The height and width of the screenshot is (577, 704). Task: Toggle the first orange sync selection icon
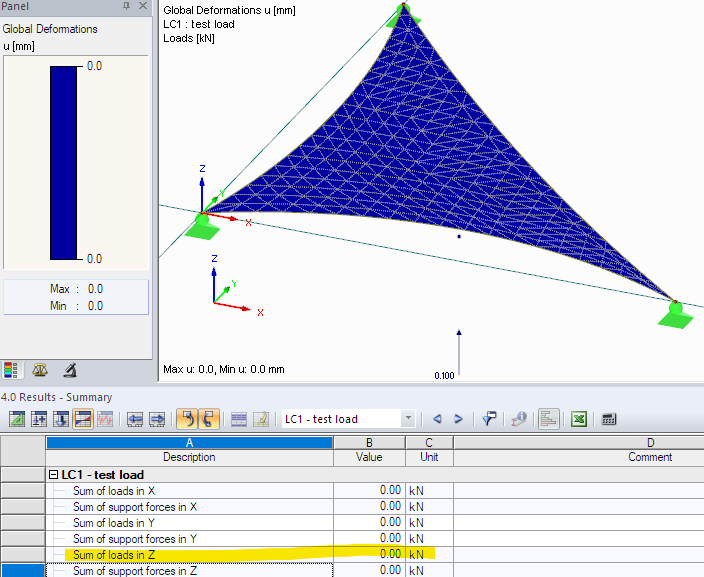point(187,419)
